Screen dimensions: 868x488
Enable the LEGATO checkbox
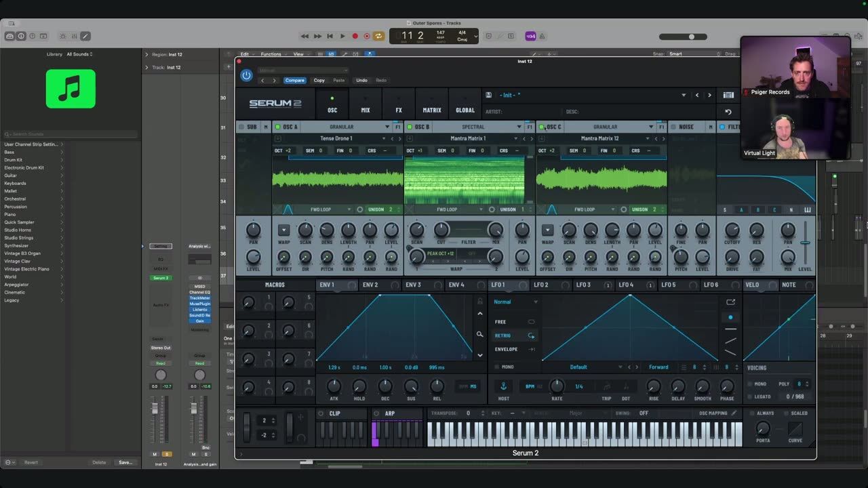[x=750, y=396]
